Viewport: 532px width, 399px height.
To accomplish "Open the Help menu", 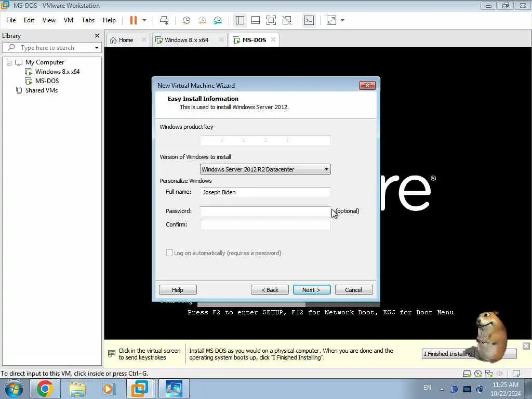I will click(x=109, y=20).
